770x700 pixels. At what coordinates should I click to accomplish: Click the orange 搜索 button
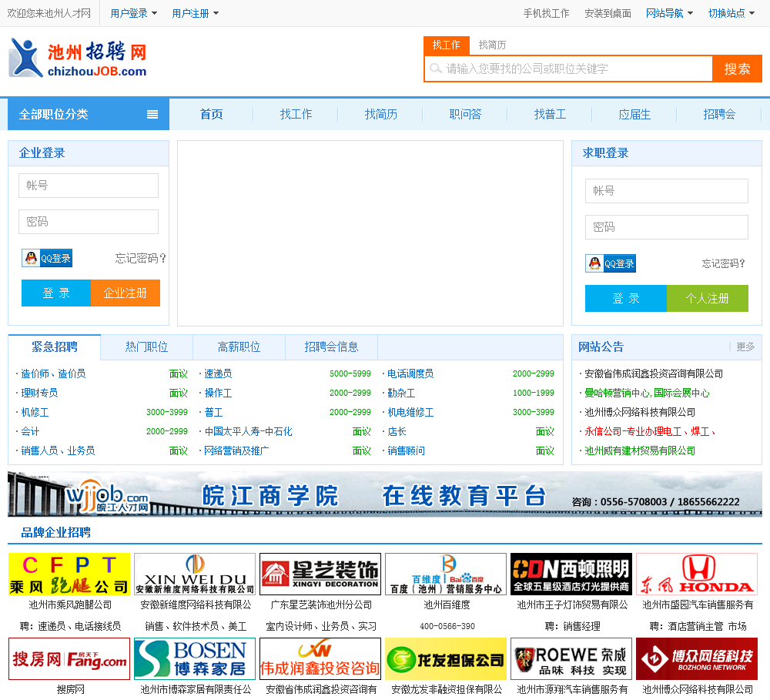(737, 69)
